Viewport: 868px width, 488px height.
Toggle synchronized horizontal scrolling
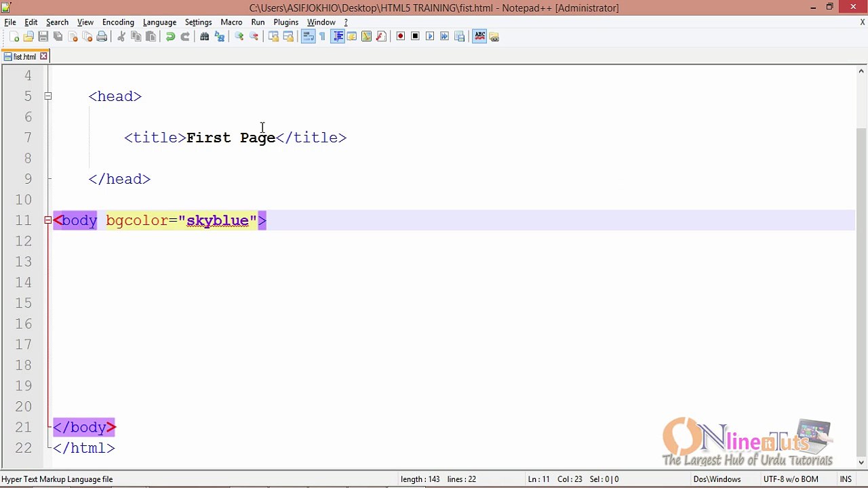click(x=288, y=37)
